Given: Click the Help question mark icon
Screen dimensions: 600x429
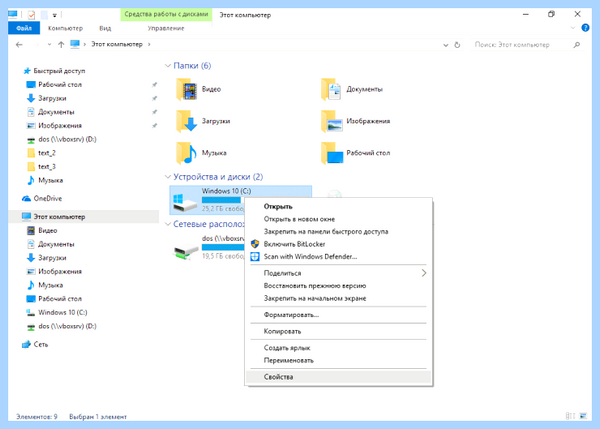Looking at the screenshot, I should click(x=585, y=28).
